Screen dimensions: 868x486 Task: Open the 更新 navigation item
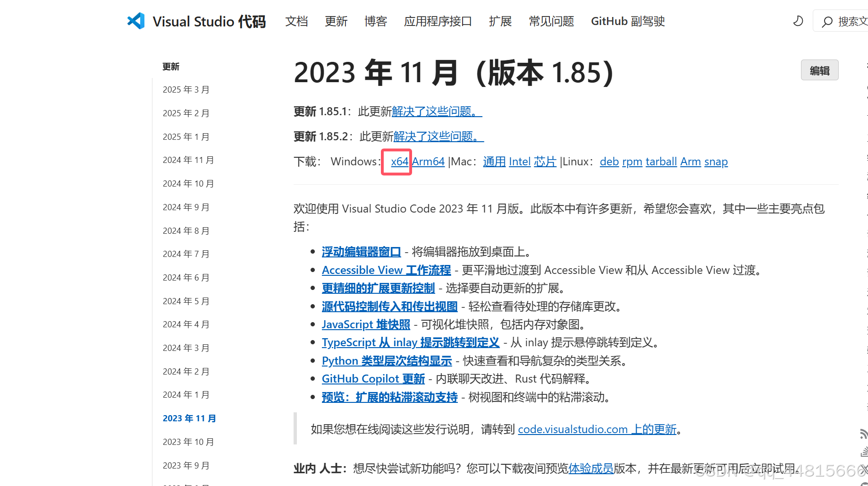click(x=336, y=21)
